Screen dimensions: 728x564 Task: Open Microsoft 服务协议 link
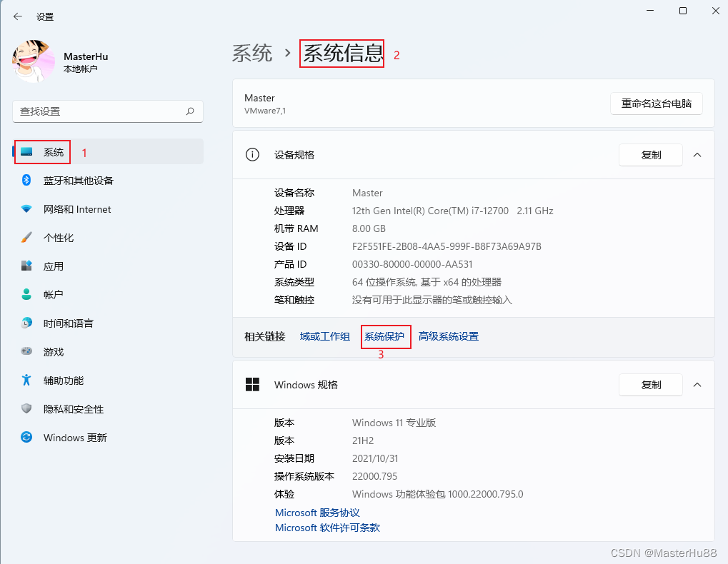point(317,513)
